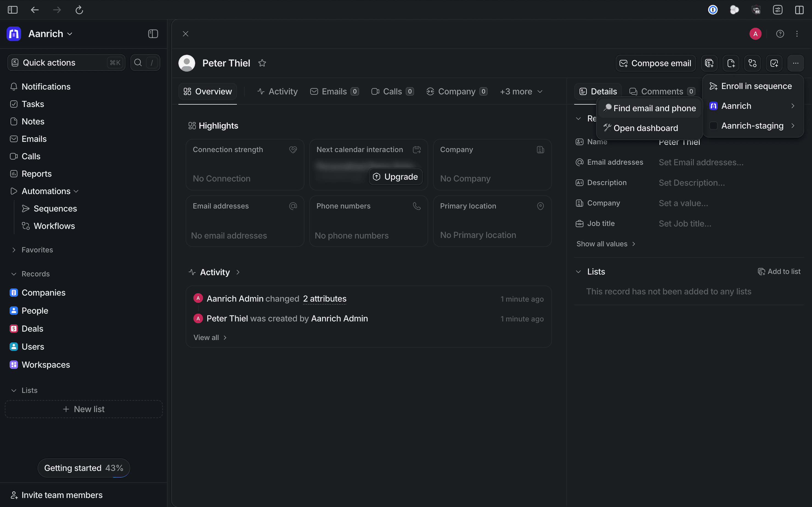
Task: Collapse sidebar using the panel icon near Aanrich
Action: tap(153, 34)
